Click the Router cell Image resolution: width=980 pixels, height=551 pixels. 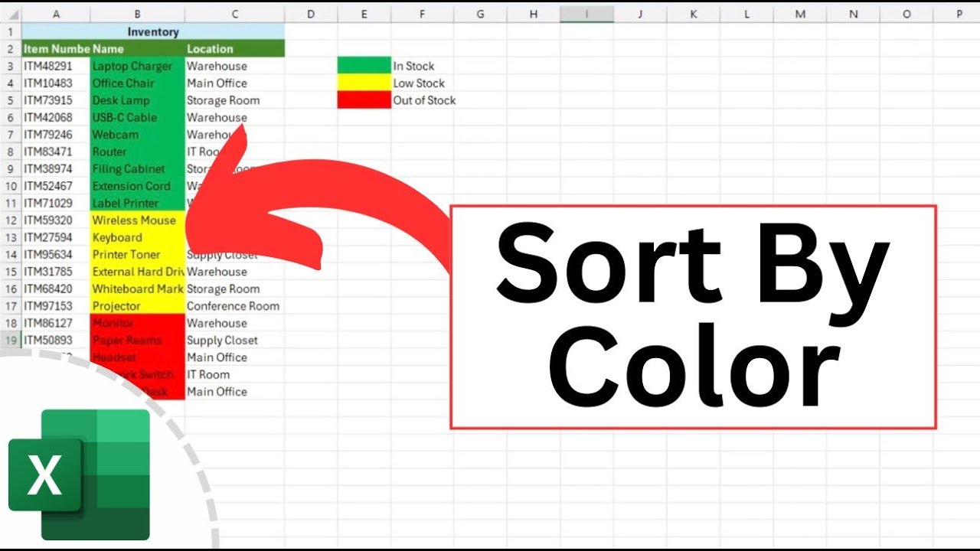[137, 152]
